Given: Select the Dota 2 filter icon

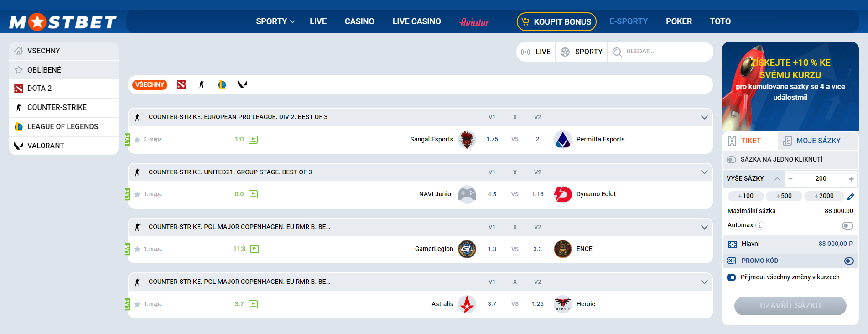Looking at the screenshot, I should pos(181,84).
